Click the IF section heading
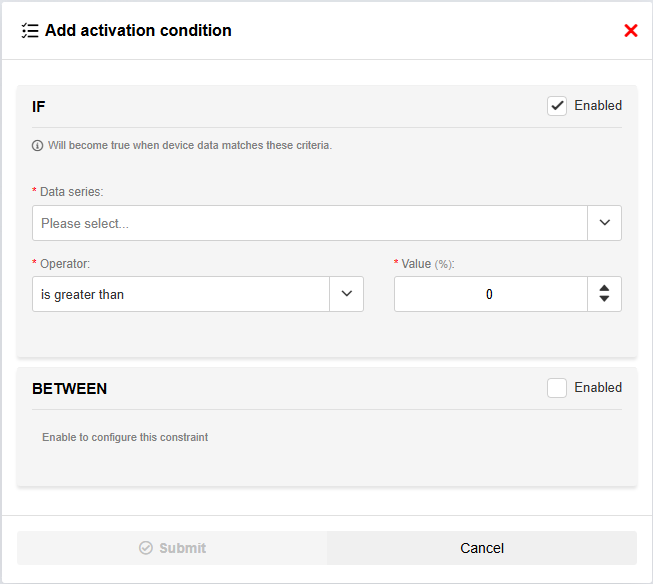 [39, 106]
